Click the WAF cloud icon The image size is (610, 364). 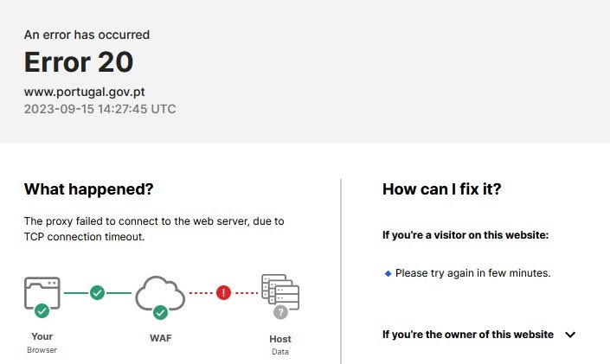[x=160, y=292]
